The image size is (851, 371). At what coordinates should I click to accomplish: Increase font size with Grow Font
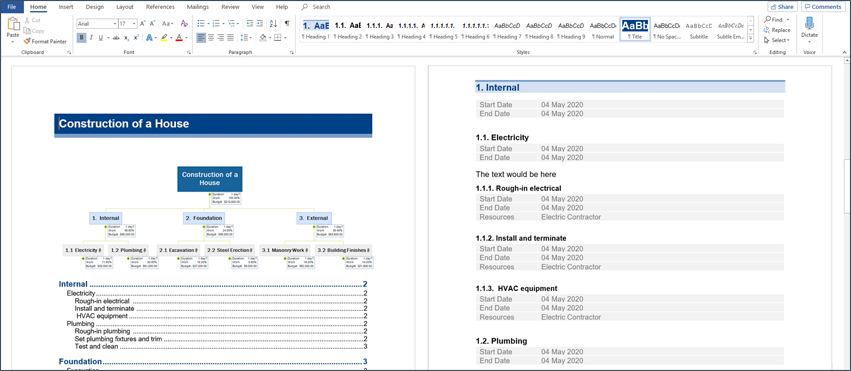click(143, 24)
